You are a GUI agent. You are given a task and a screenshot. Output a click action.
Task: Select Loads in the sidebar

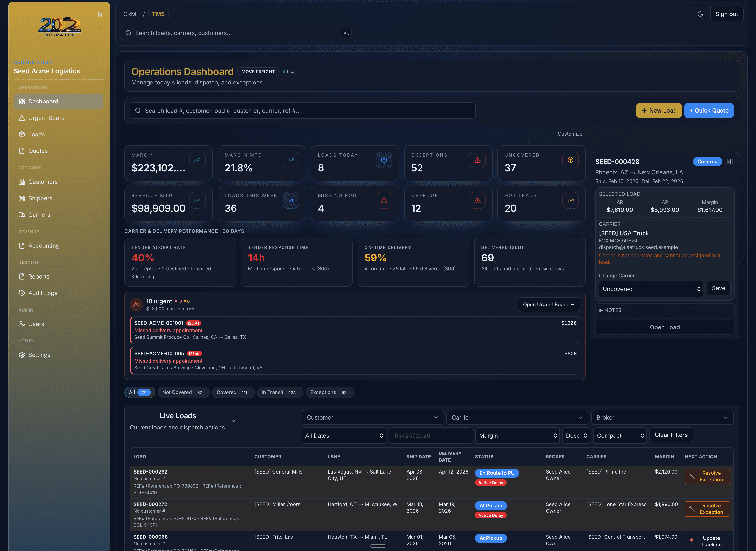(x=36, y=134)
